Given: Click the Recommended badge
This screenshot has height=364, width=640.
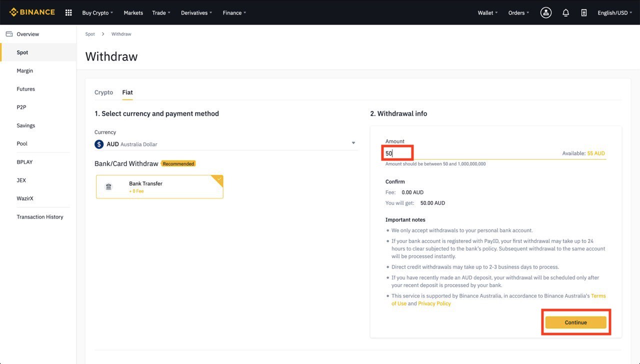Looking at the screenshot, I should click(178, 163).
